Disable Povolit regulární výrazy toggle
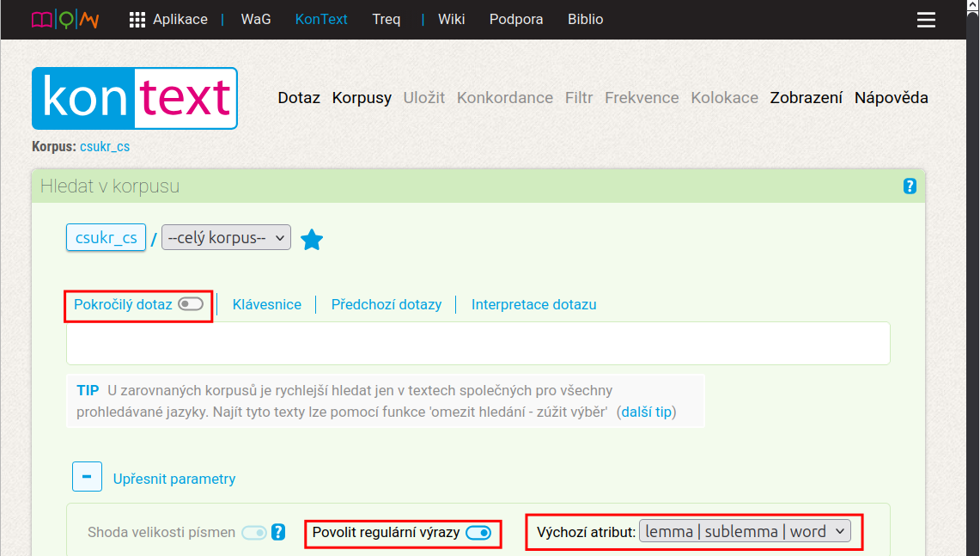This screenshot has height=556, width=980. click(478, 532)
